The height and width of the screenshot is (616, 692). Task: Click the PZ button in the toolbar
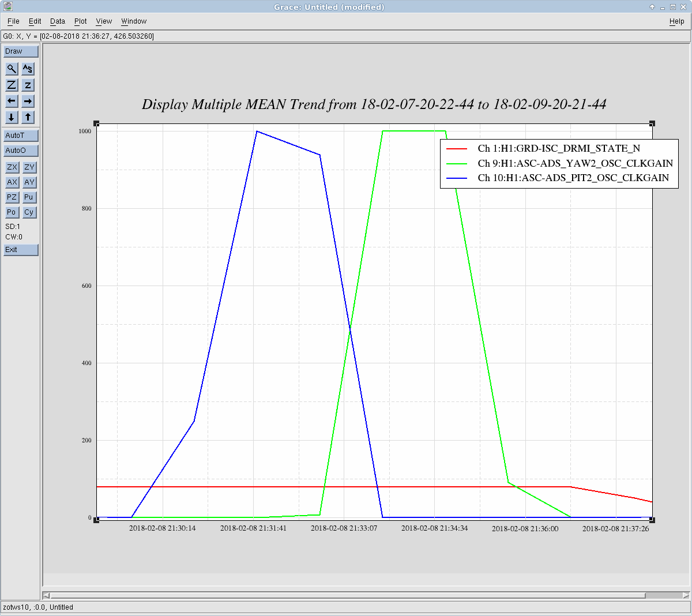pos(12,197)
